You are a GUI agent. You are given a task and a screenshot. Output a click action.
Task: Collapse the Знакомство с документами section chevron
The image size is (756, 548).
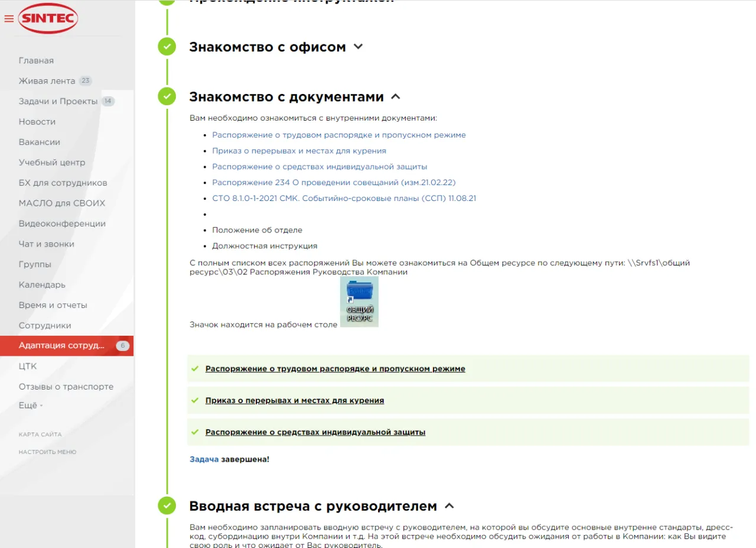click(396, 96)
